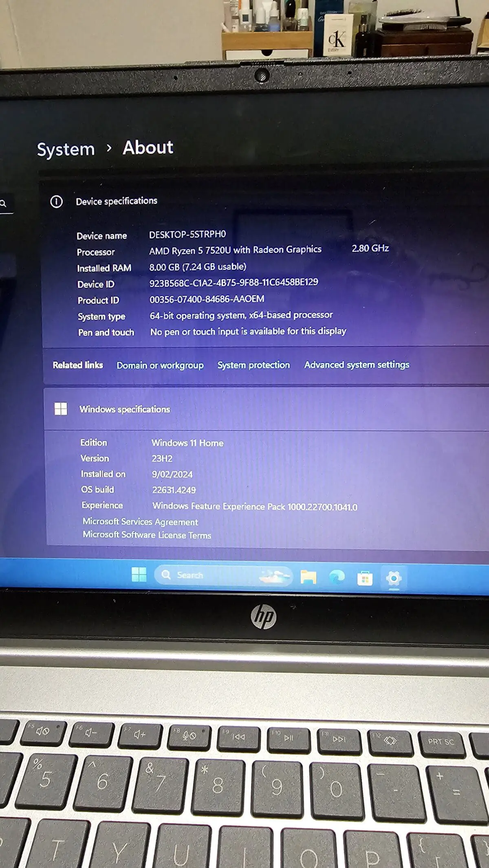Select the installed on date 9/02/2024

[x=172, y=475]
